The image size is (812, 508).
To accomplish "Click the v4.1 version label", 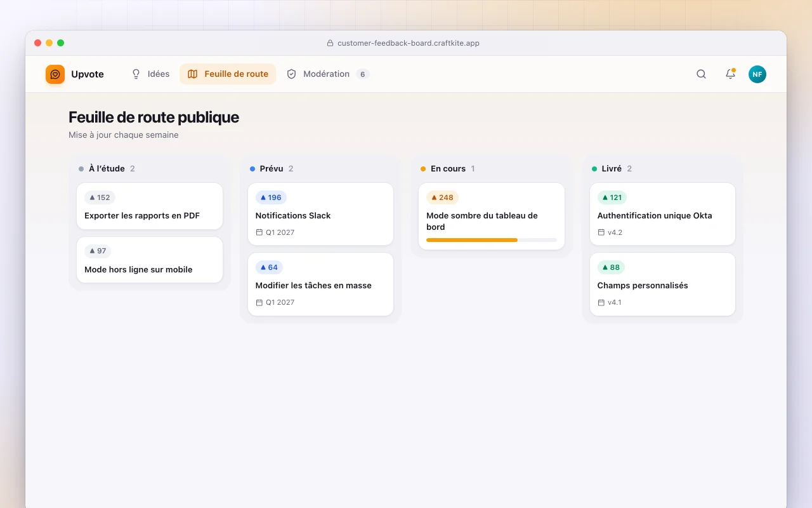I will point(615,302).
